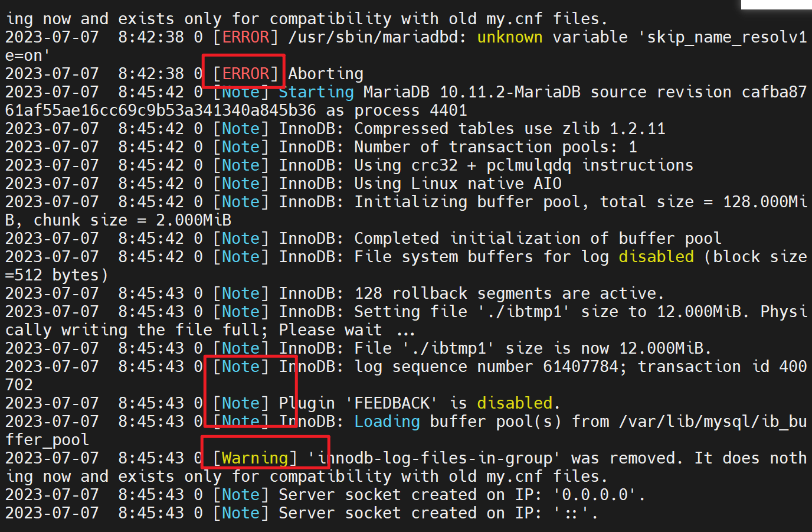812x532 pixels.
Task: Click 'disabled' in the file system buffers line
Action: [656, 257]
